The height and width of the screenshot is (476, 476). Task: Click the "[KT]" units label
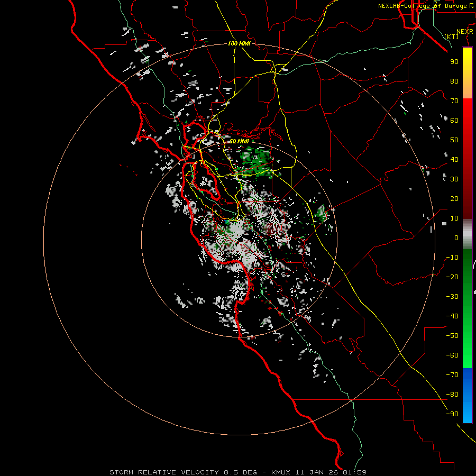pos(452,36)
